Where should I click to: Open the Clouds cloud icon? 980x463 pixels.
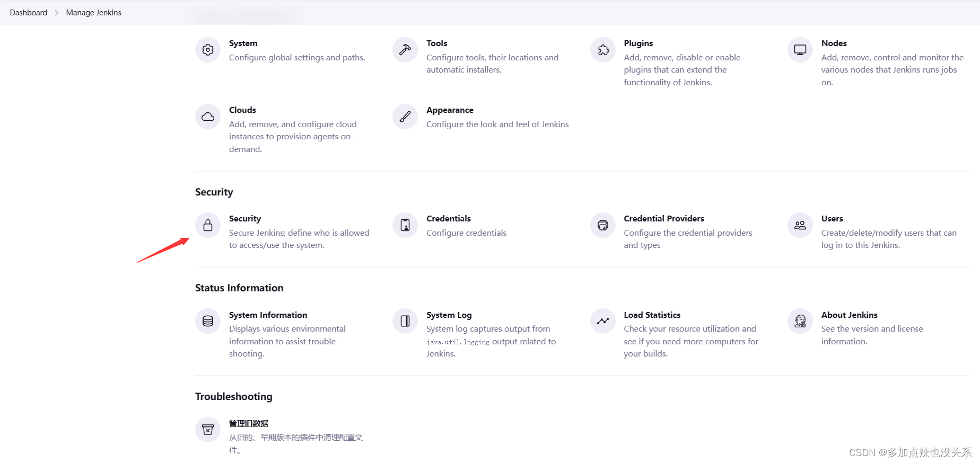(x=208, y=117)
